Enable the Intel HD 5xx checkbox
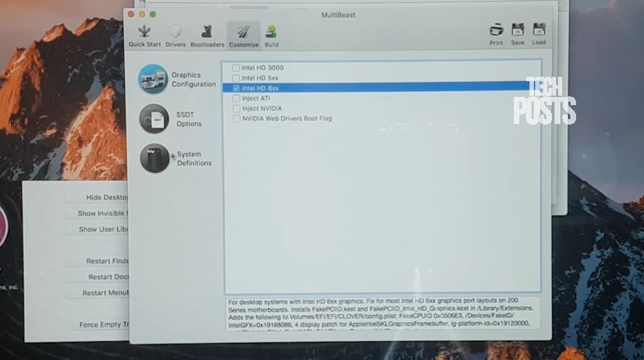The image size is (644, 360). coord(236,77)
